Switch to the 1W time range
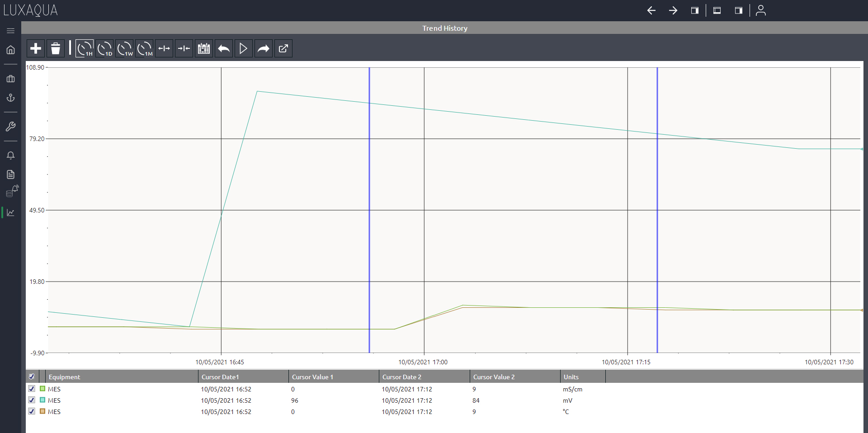The width and height of the screenshot is (868, 433). coord(124,48)
